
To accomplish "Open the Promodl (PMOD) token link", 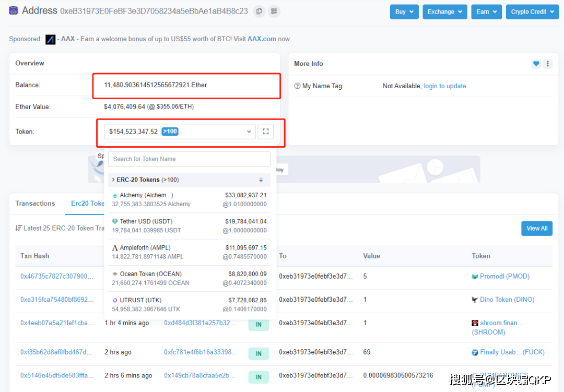I will (504, 276).
